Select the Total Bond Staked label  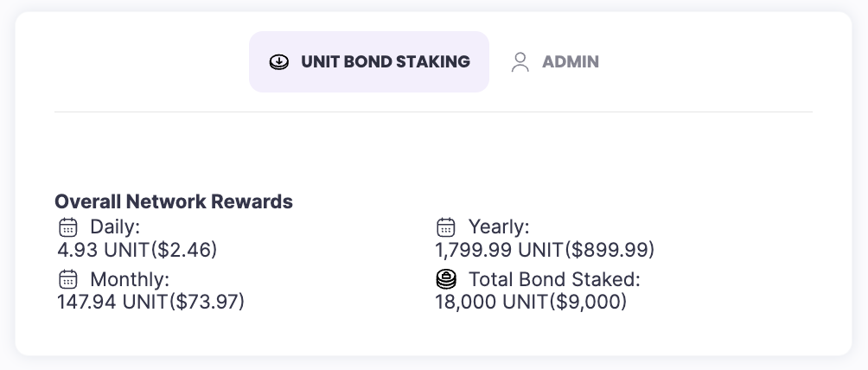[553, 279]
